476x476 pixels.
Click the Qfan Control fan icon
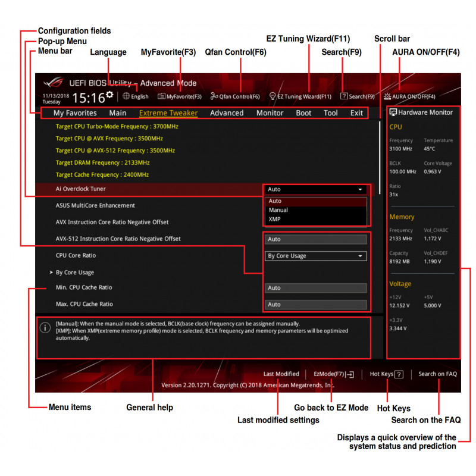(x=214, y=96)
